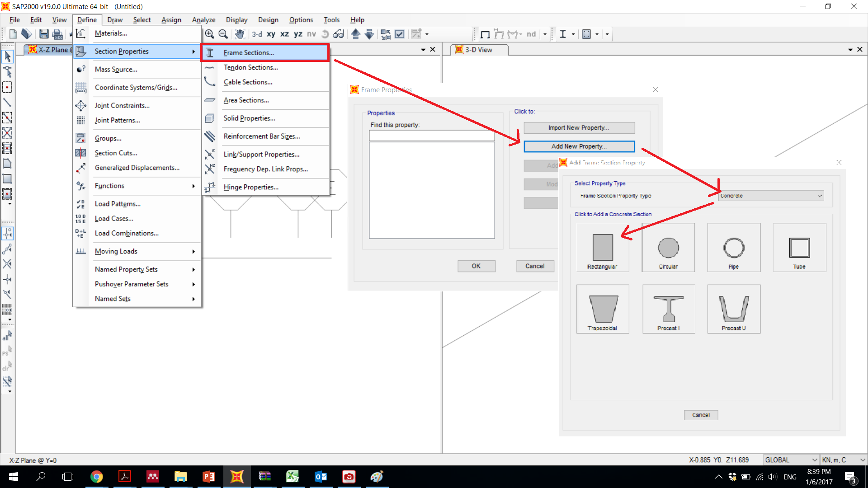Activate the Pan hand tool
Viewport: 868px width, 488px height.
[x=240, y=34]
